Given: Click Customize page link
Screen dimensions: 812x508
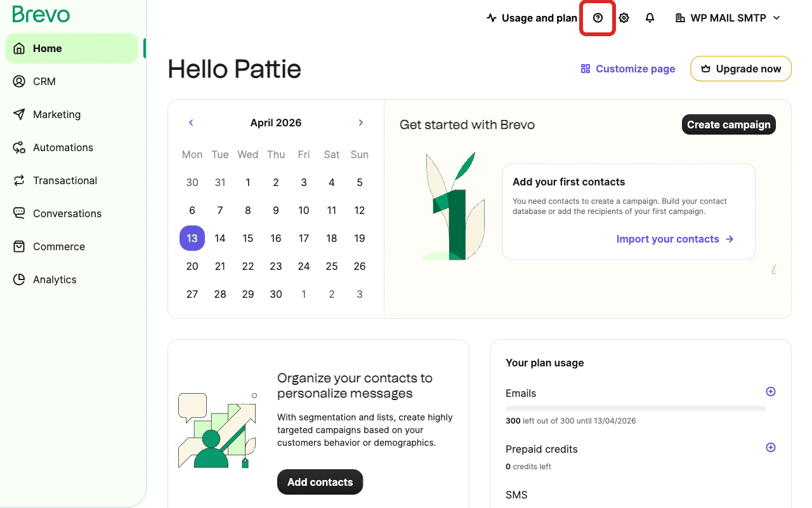Looking at the screenshot, I should coord(628,69).
